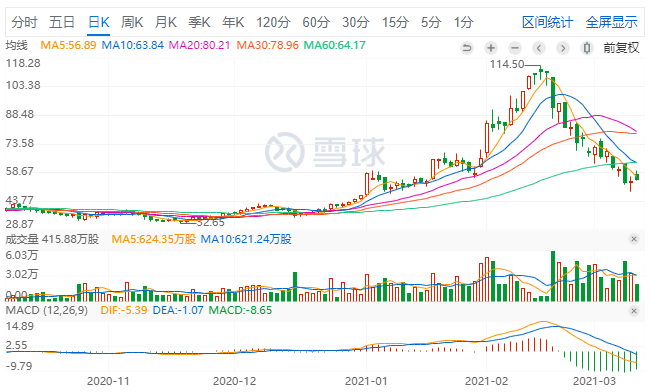
Task: Click the 32.65 low price marker
Action: click(x=211, y=222)
